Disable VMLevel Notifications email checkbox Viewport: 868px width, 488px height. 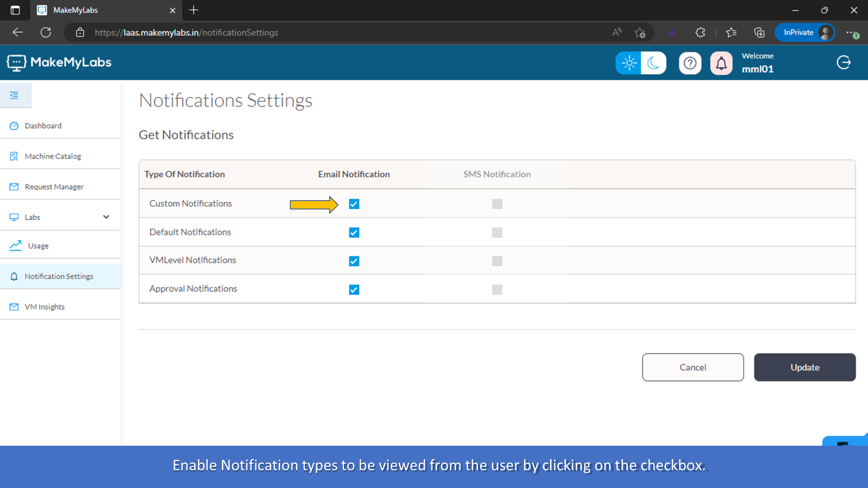pos(354,261)
